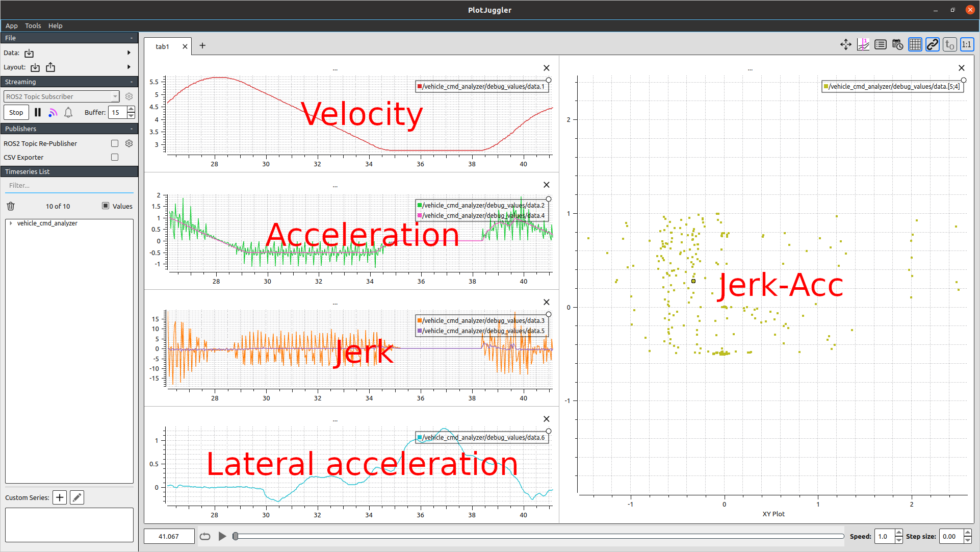Image resolution: width=980 pixels, height=552 pixels.
Task: Open the Tools menu
Action: 33,26
